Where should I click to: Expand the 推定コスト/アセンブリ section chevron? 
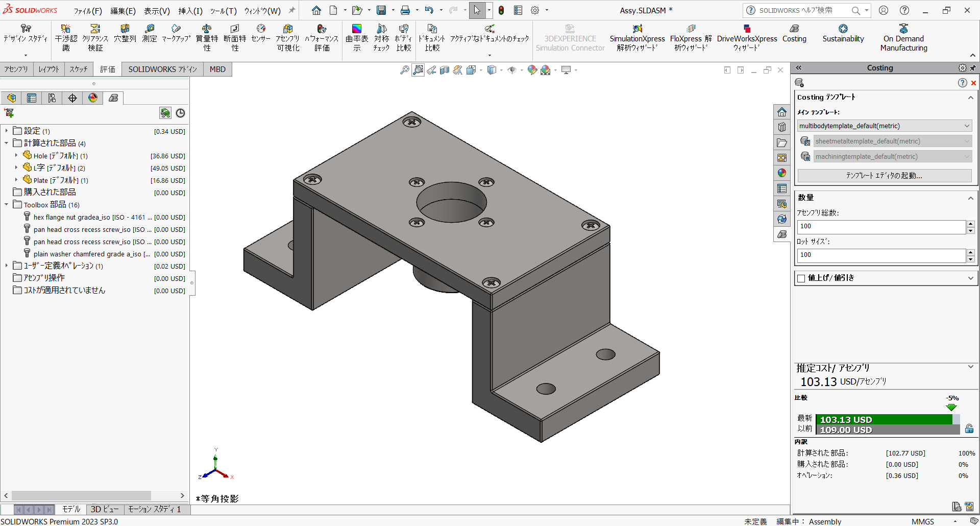[970, 367]
